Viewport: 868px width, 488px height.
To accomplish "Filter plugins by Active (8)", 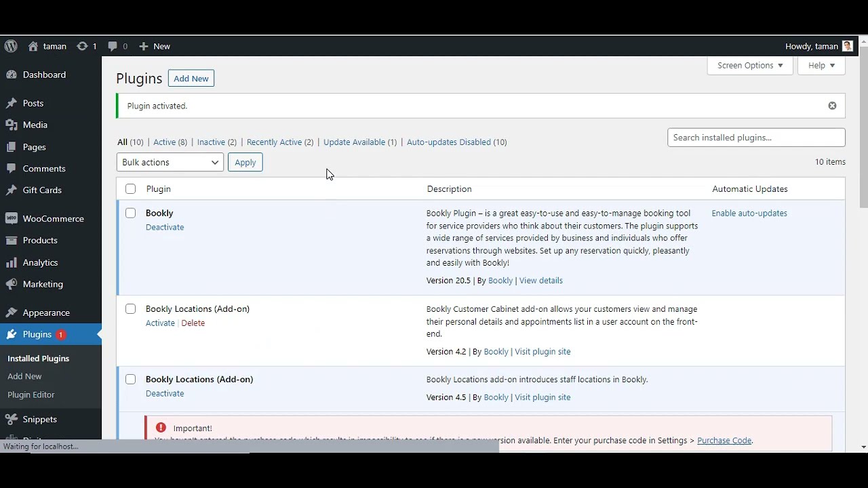I will (170, 142).
